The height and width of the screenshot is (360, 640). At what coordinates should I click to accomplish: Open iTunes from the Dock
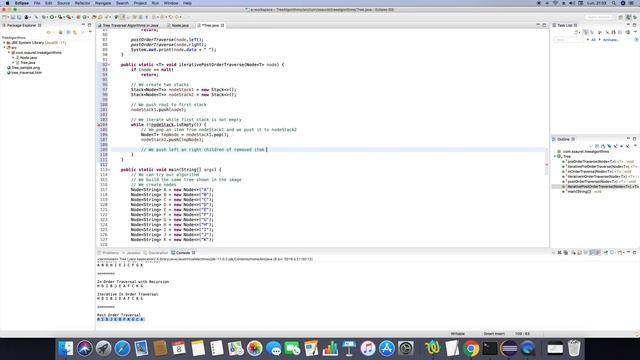pyautogui.click(x=367, y=348)
